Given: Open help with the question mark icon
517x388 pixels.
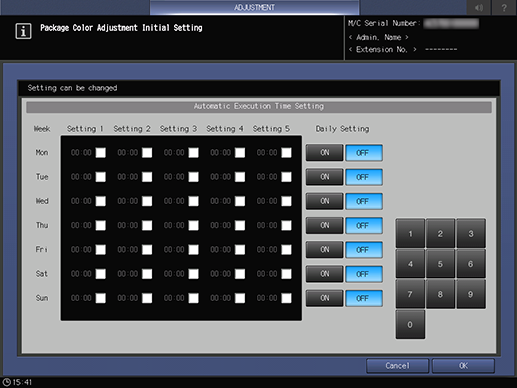Looking at the screenshot, I should point(504,7).
